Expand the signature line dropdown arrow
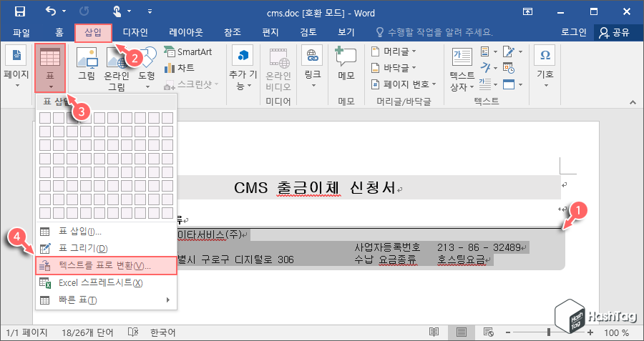The width and height of the screenshot is (644, 341). (x=520, y=51)
